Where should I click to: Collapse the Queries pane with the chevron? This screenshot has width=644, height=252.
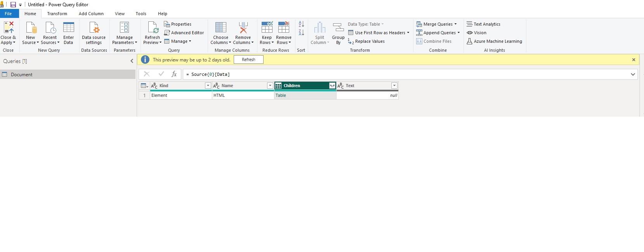tap(132, 61)
